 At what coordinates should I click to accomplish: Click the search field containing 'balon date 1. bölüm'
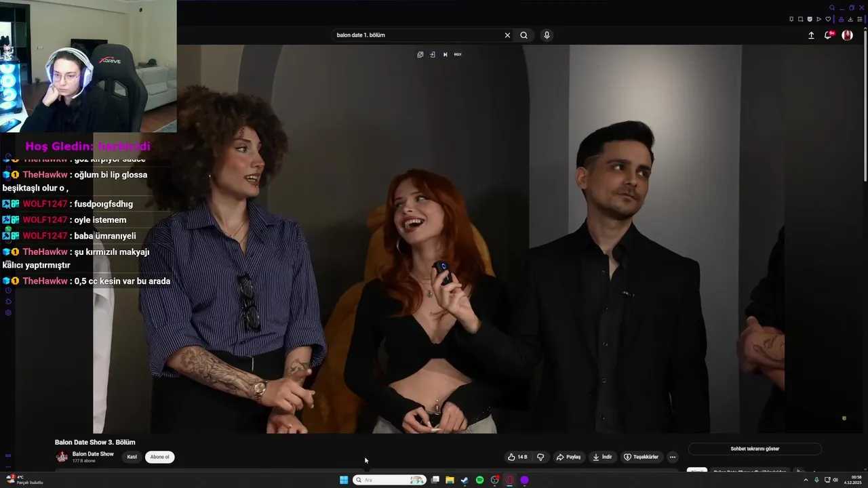click(418, 35)
